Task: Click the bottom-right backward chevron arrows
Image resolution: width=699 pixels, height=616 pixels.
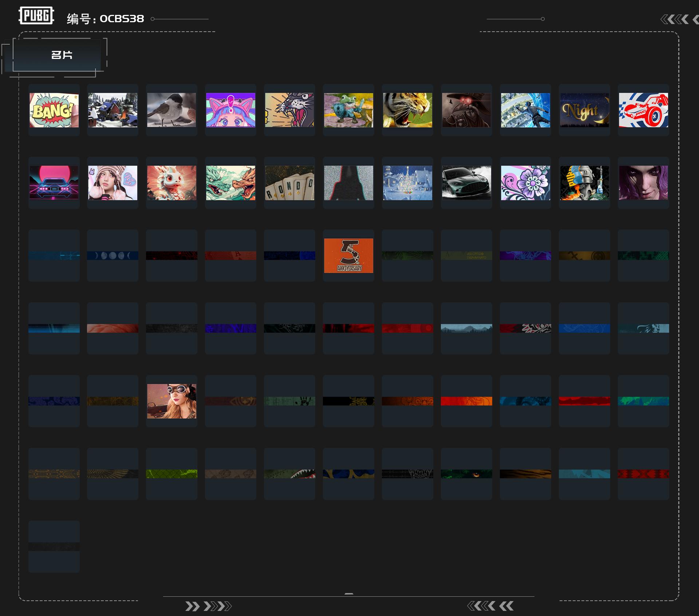Action: [490, 606]
